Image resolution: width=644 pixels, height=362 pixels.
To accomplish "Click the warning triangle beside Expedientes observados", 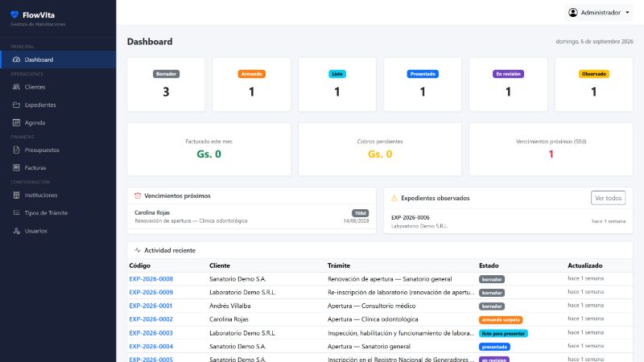I will (394, 198).
